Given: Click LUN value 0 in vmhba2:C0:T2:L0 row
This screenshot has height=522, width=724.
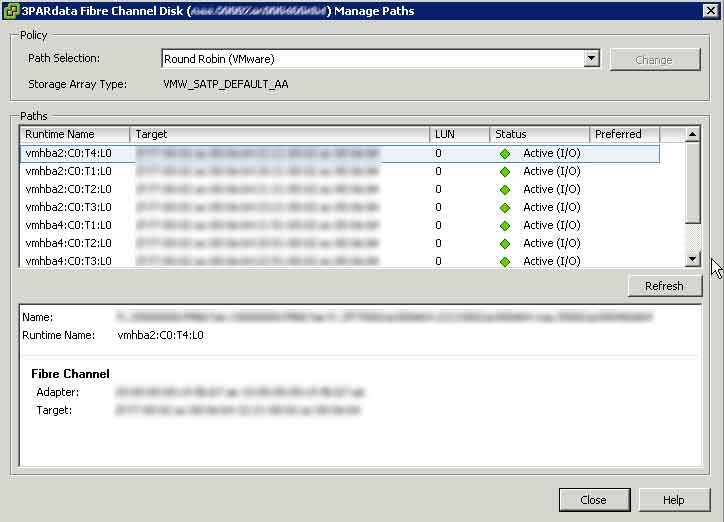Looking at the screenshot, I should (x=438, y=189).
